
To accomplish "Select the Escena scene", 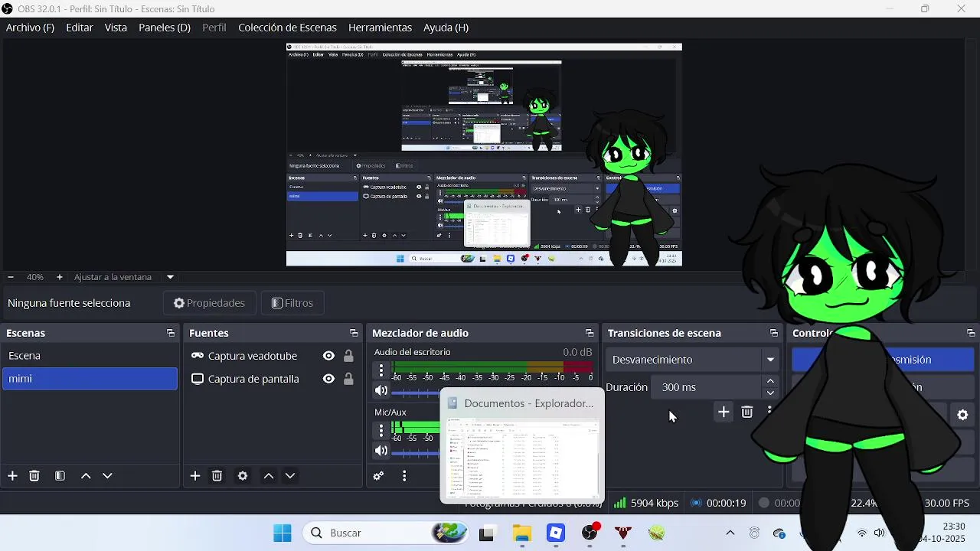I will 90,356.
